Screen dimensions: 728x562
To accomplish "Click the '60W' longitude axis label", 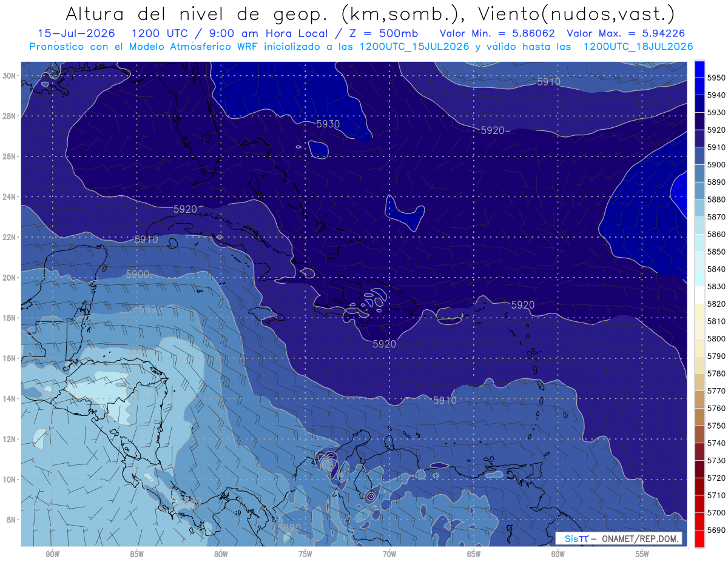I will tap(558, 554).
